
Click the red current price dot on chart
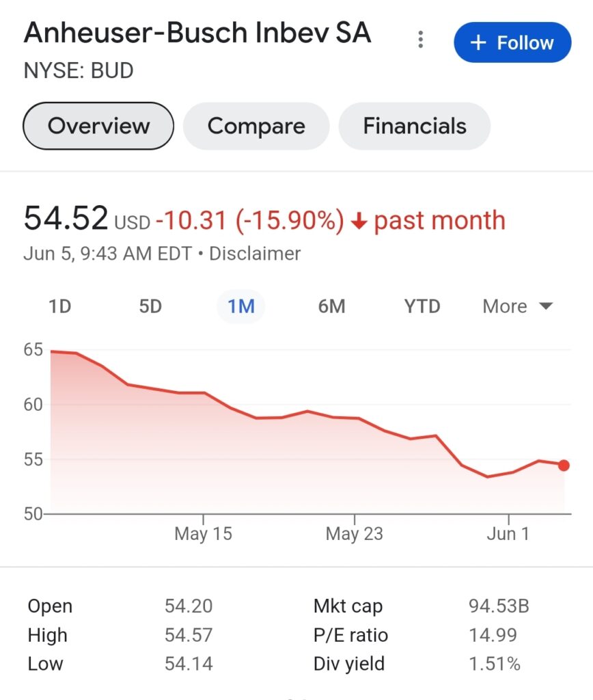564,466
